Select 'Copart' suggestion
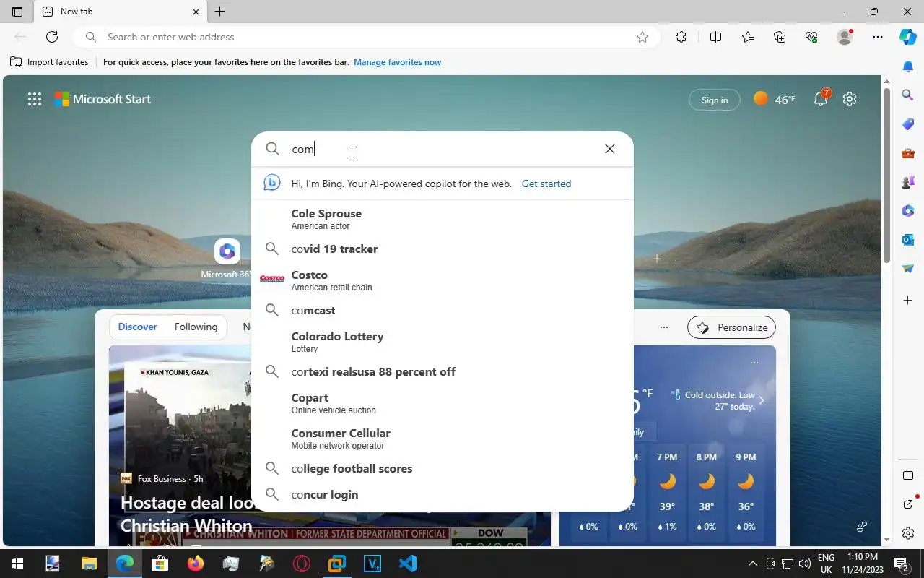 click(x=443, y=403)
